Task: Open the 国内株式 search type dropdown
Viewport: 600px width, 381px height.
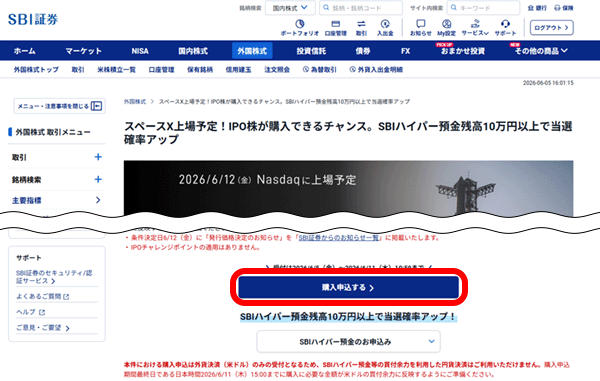Action: pos(290,8)
